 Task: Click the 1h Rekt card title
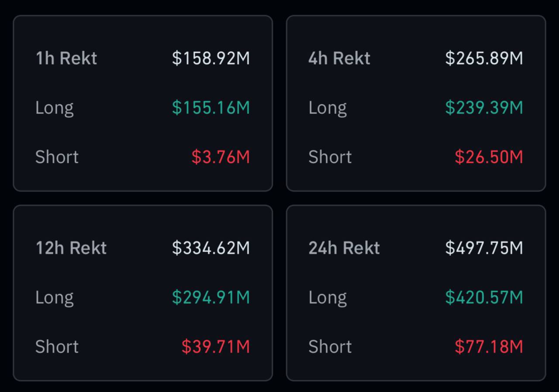[x=66, y=58]
